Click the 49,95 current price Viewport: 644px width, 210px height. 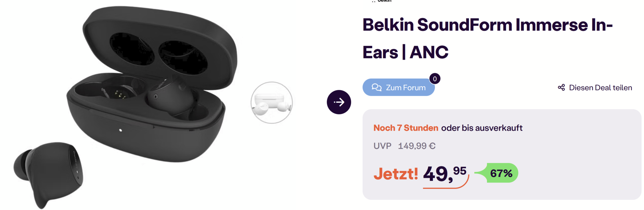445,174
